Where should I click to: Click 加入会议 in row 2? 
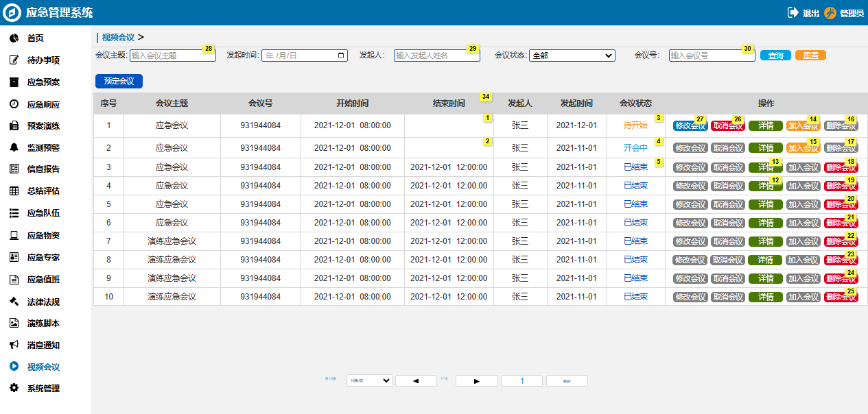tap(804, 148)
